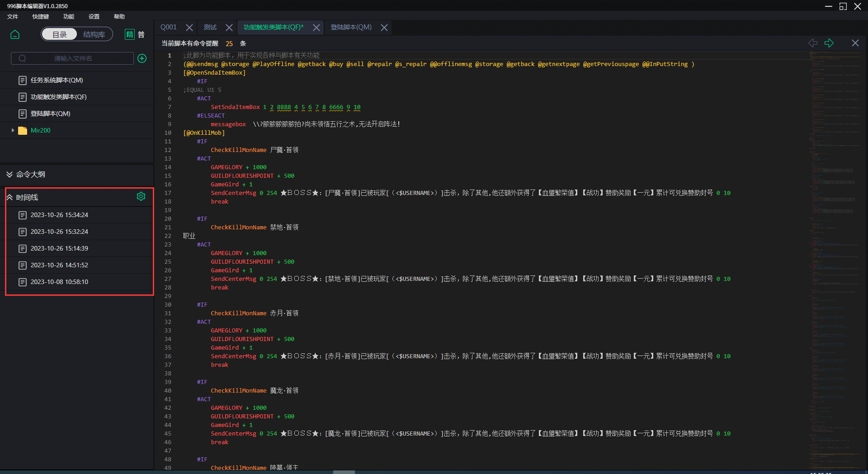Click the green home icon
This screenshot has width=868, height=474.
click(15, 34)
